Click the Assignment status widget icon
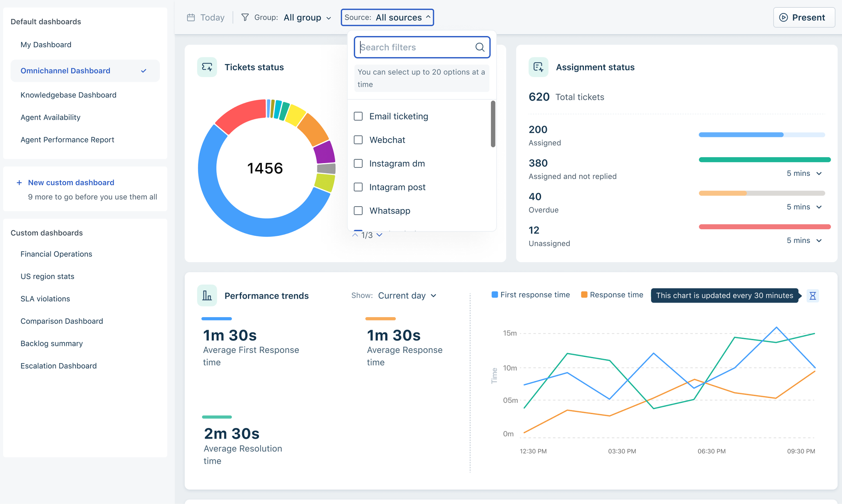This screenshot has width=842, height=504. coord(538,67)
